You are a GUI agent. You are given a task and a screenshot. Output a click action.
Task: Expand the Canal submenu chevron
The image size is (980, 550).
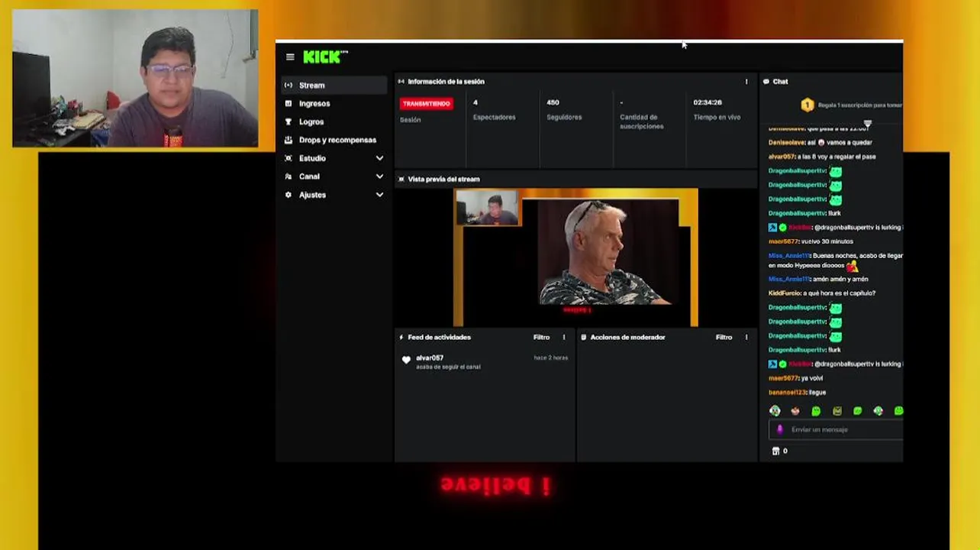(x=379, y=177)
